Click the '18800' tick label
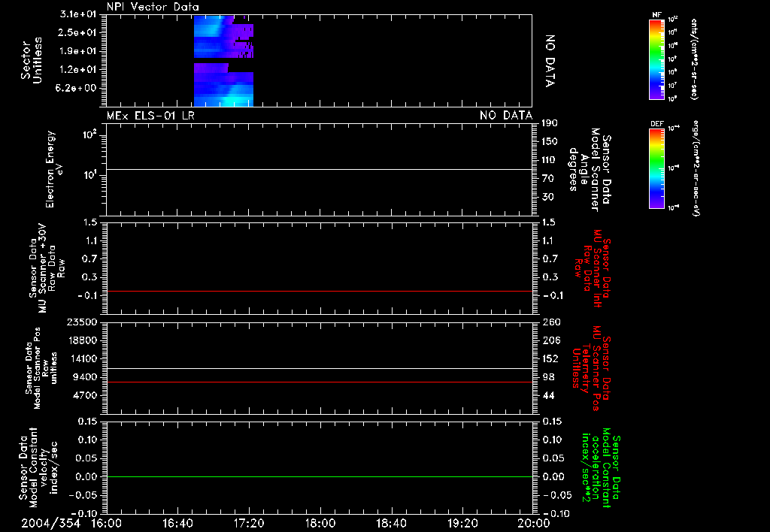 tap(81, 340)
